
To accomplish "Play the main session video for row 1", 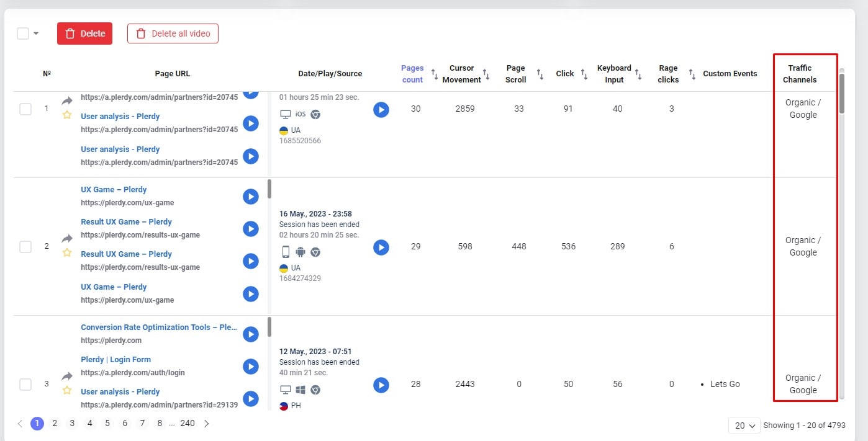I will 381,110.
